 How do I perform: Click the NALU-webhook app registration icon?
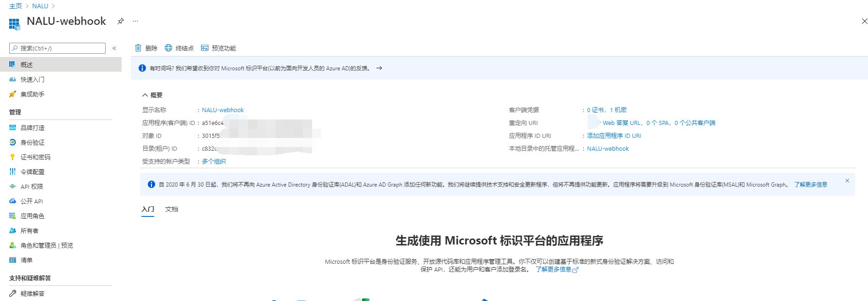click(15, 24)
